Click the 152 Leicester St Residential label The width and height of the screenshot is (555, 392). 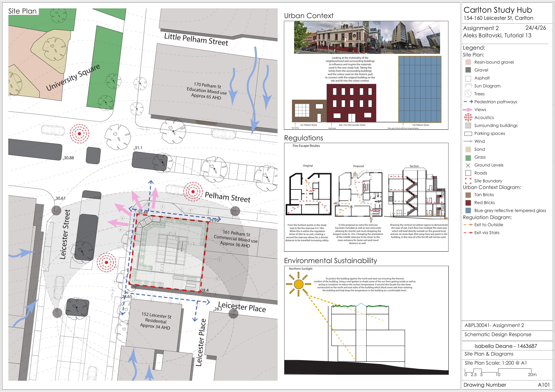(156, 321)
